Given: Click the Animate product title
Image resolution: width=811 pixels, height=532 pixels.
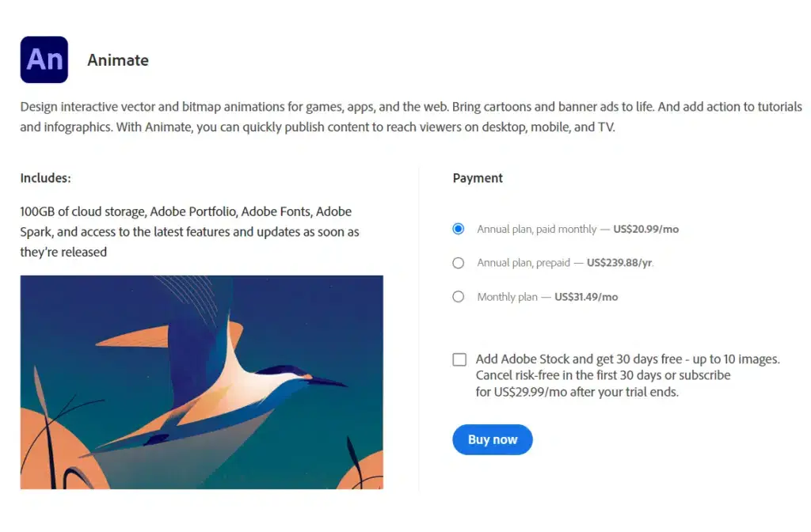Looking at the screenshot, I should pos(117,60).
